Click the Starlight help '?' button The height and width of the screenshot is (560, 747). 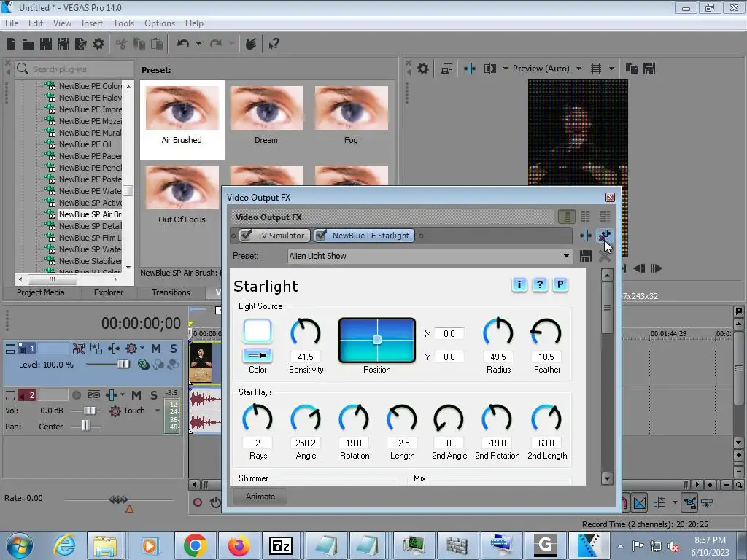pyautogui.click(x=540, y=284)
